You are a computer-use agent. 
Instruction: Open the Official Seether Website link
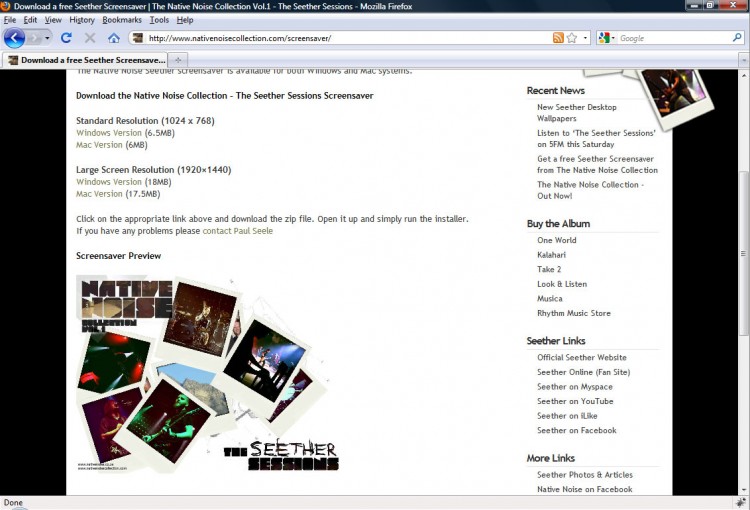582,357
